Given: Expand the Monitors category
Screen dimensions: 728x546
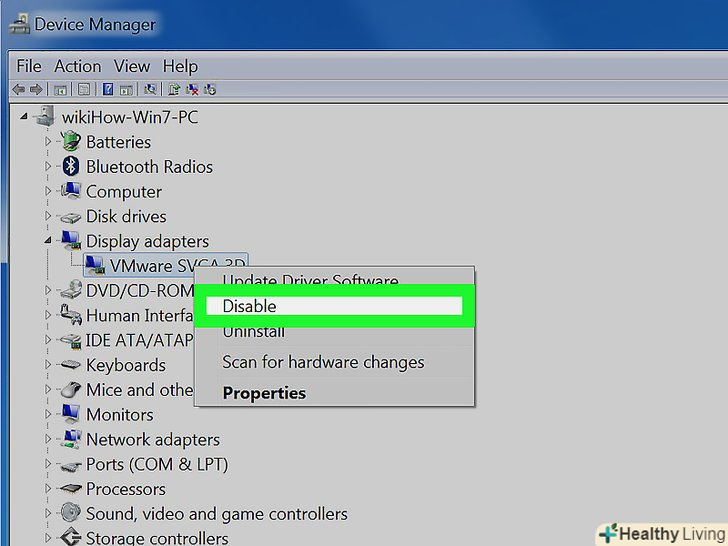Looking at the screenshot, I should 48,414.
